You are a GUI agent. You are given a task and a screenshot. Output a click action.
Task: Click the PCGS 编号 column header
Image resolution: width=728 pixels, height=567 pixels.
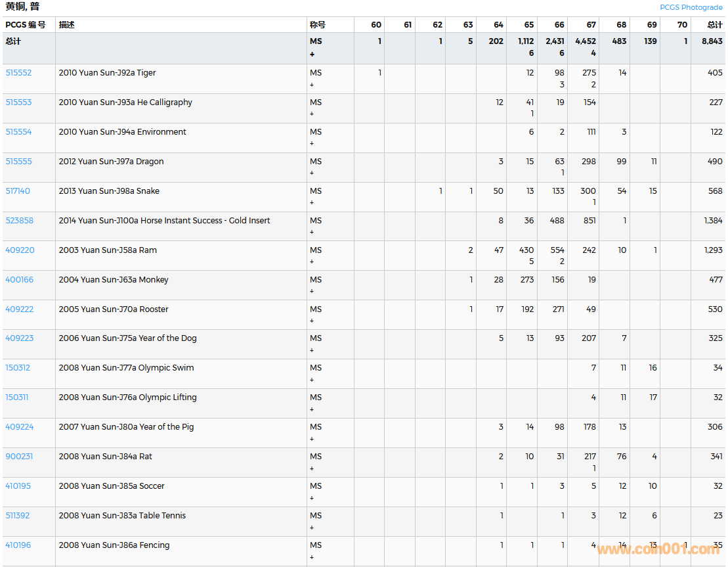[x=26, y=25]
